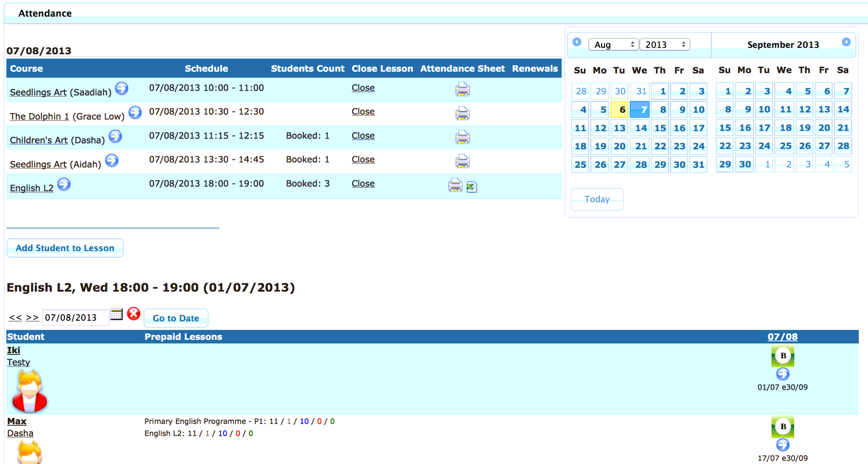This screenshot has width=868, height=464.
Task: Click the 07/08 column header link
Action: 783,336
